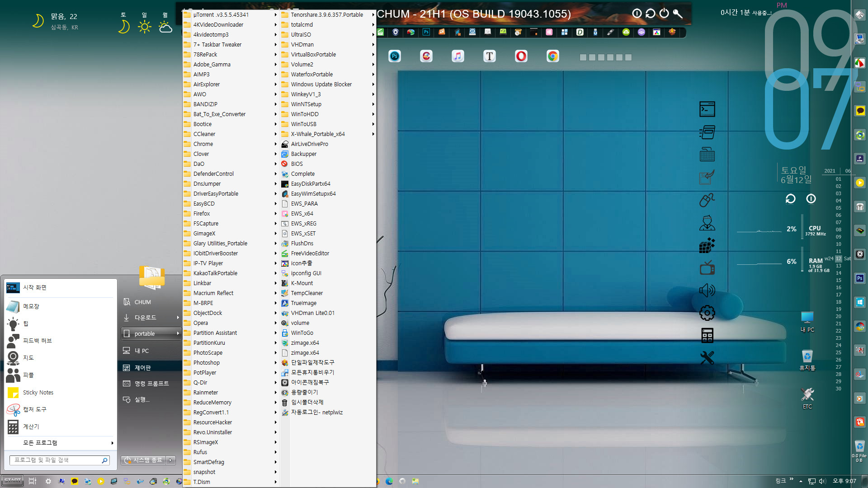
Task: Open the BIOS shortcut in menu
Action: (x=328, y=164)
